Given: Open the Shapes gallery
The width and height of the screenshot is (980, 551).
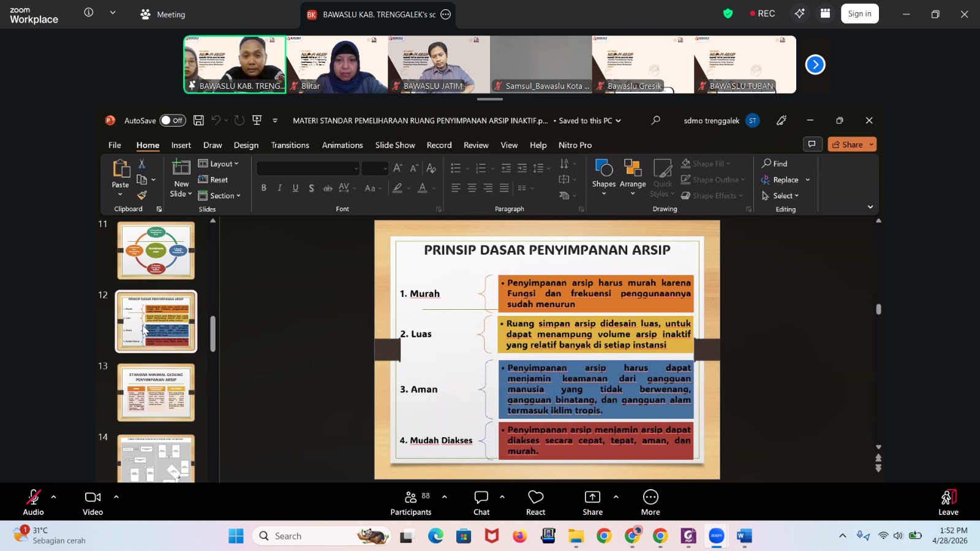Looking at the screenshot, I should coord(603,178).
